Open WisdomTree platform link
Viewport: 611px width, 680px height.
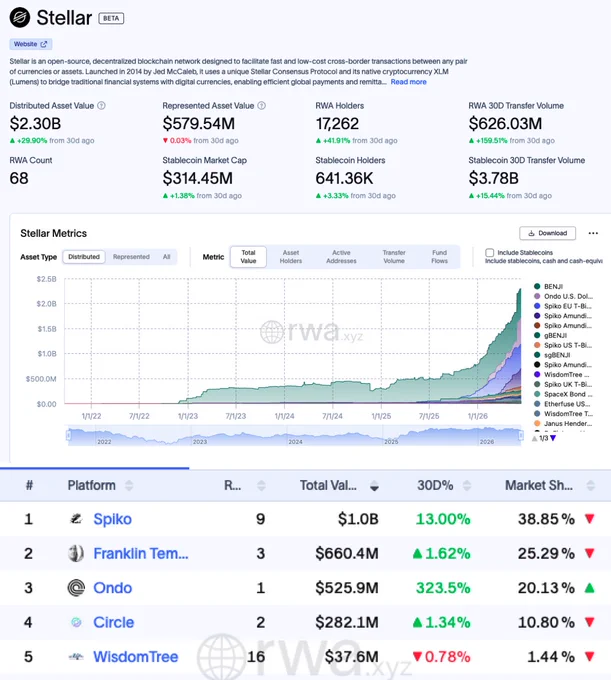136,657
